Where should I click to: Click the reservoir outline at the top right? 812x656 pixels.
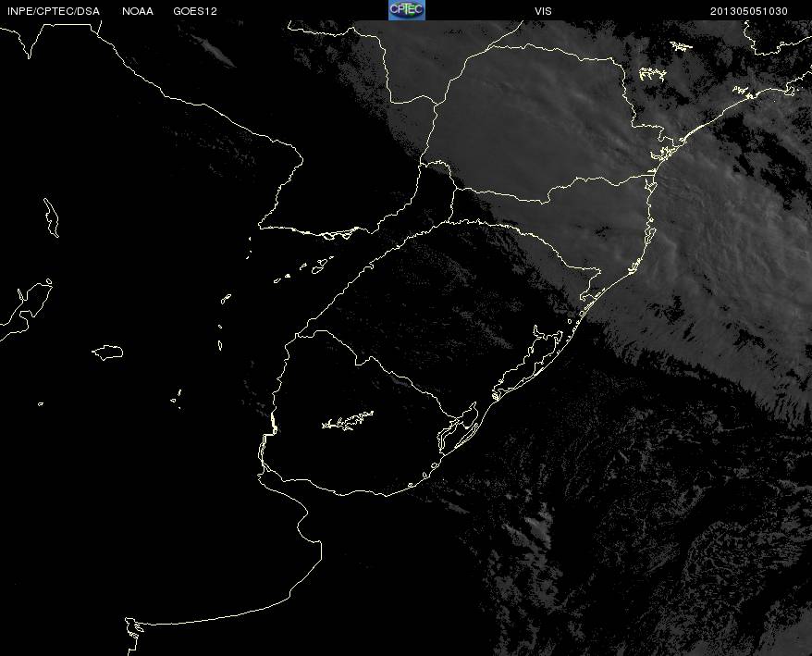(653, 74)
